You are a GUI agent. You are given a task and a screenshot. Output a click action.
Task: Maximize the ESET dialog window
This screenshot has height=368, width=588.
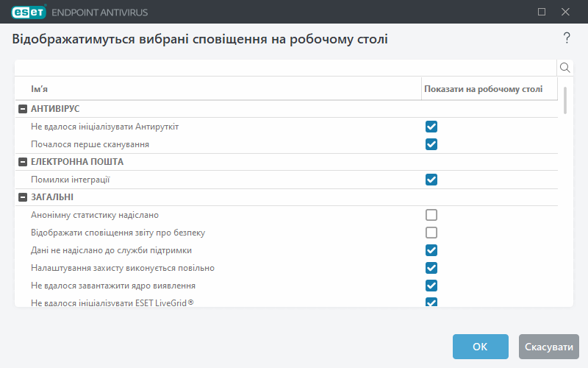[542, 12]
